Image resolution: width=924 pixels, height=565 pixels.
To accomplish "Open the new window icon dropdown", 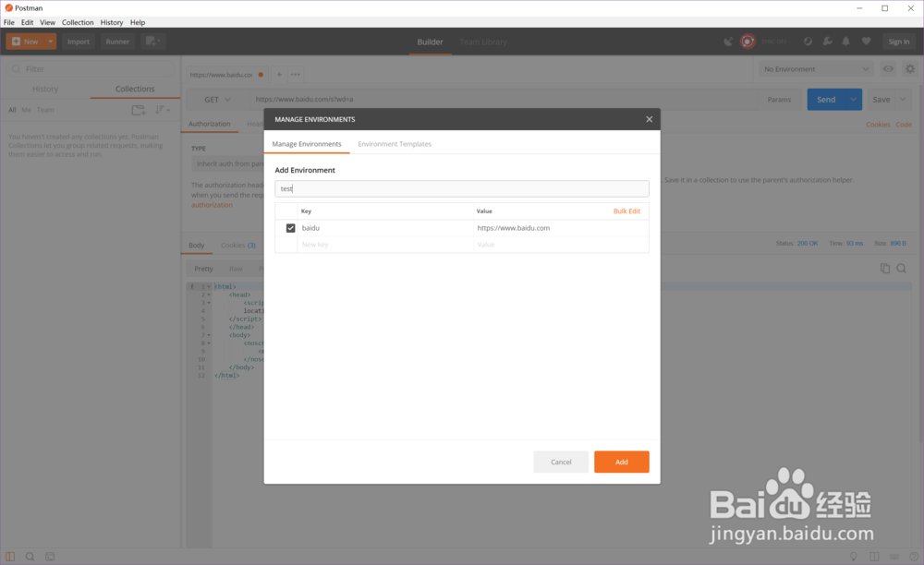I will click(152, 42).
